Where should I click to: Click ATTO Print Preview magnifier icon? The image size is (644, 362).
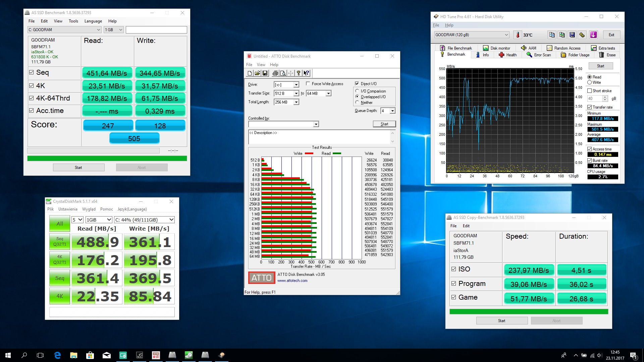[x=283, y=73]
